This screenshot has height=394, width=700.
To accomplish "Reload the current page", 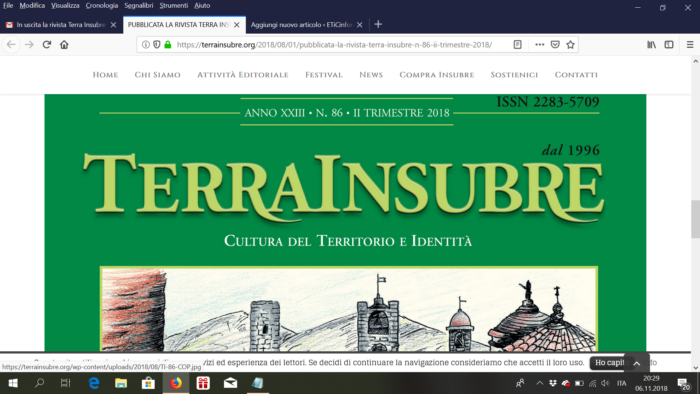I will pyautogui.click(x=47, y=45).
